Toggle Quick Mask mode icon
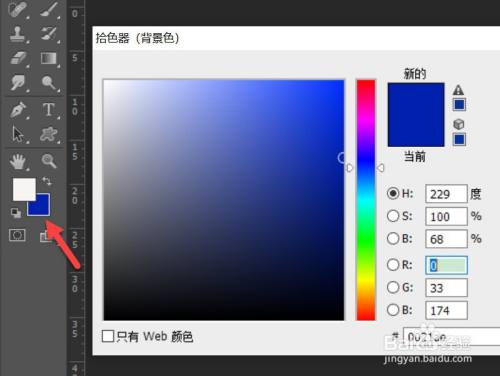This screenshot has width=500, height=376. click(17, 235)
